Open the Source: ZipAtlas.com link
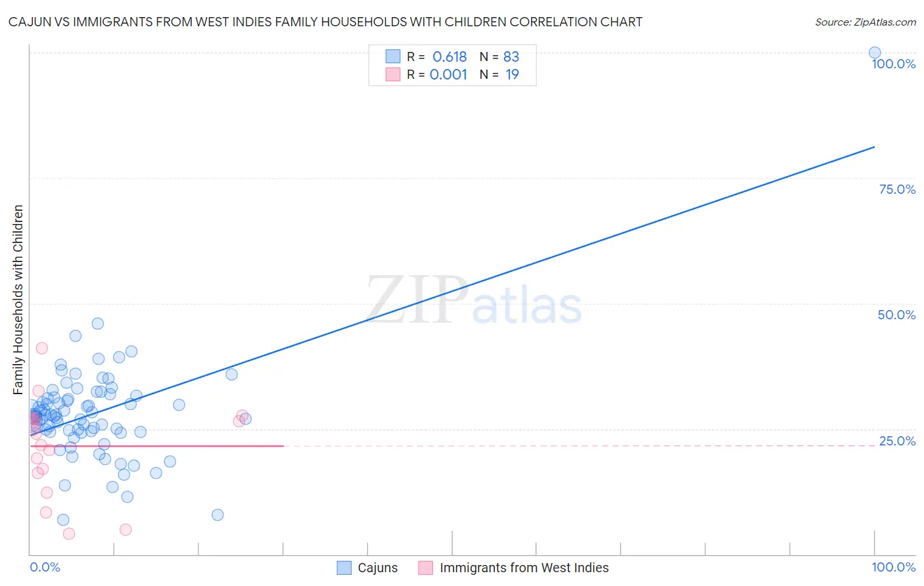Image resolution: width=924 pixels, height=586 pixels. pos(866,22)
